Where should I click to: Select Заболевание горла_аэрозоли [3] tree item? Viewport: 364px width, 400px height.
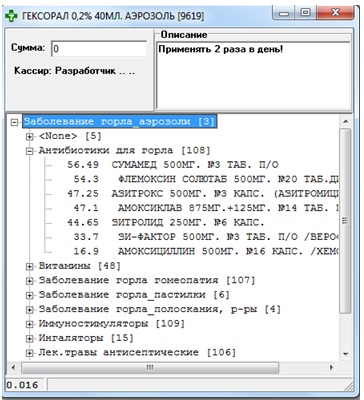[120, 121]
